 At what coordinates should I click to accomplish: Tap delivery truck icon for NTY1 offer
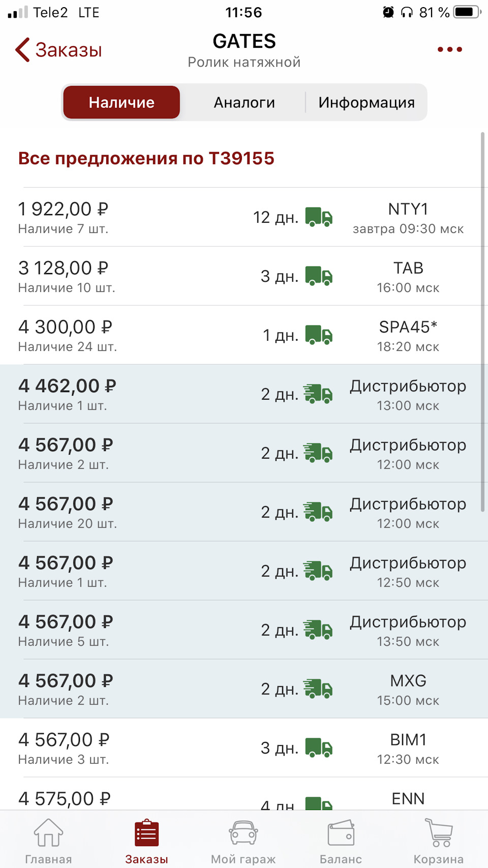[x=319, y=217]
